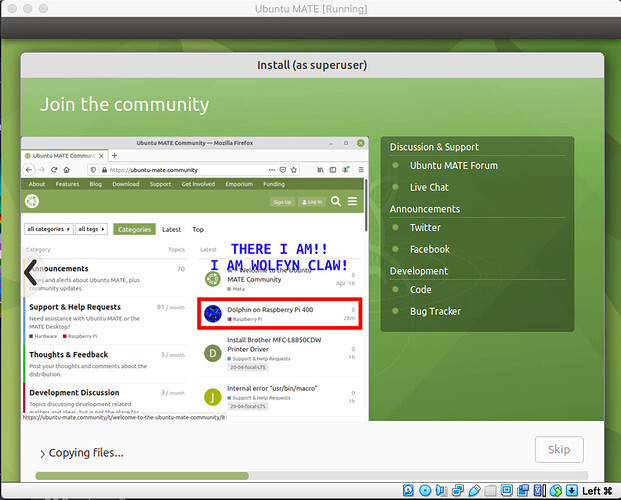This screenshot has height=500, width=621.
Task: Click the forum search magnifier icon
Action: tap(336, 201)
